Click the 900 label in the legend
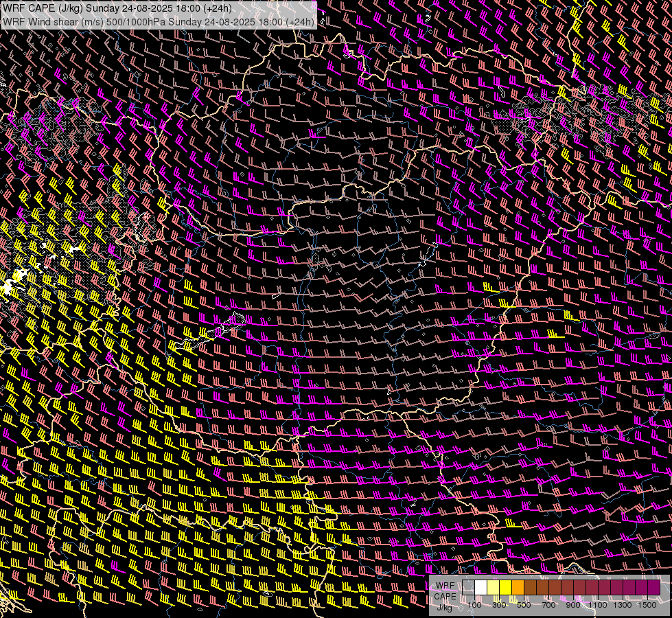Image resolution: width=672 pixels, height=618 pixels. [573, 605]
